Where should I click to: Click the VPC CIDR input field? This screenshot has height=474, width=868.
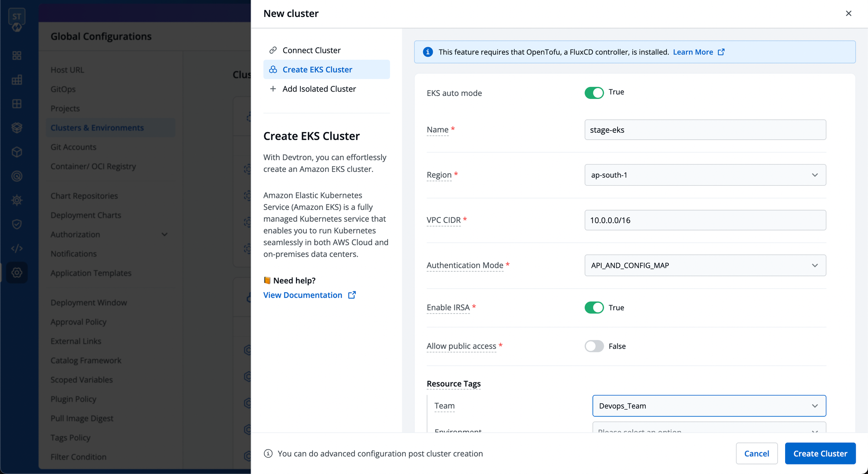point(705,220)
